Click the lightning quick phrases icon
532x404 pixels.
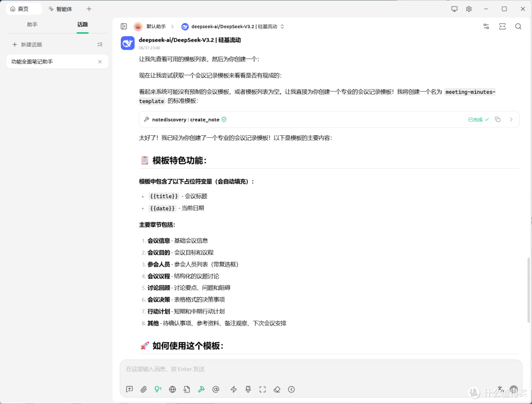pos(234,389)
